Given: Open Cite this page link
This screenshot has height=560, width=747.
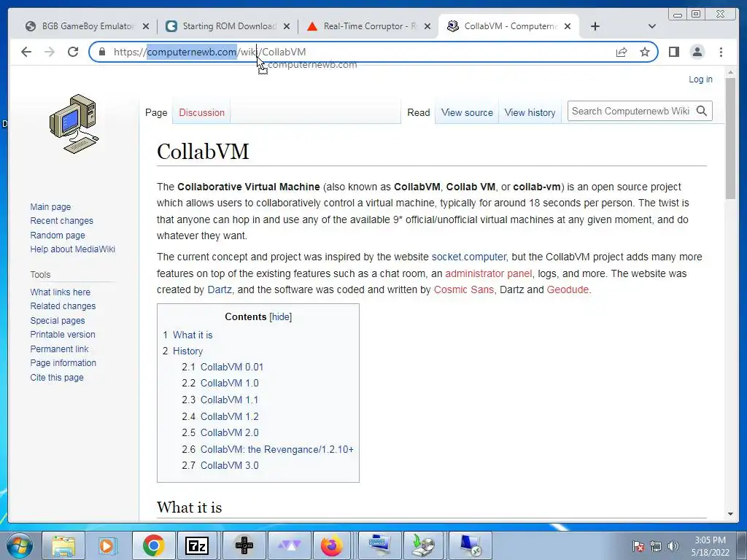Looking at the screenshot, I should [57, 377].
